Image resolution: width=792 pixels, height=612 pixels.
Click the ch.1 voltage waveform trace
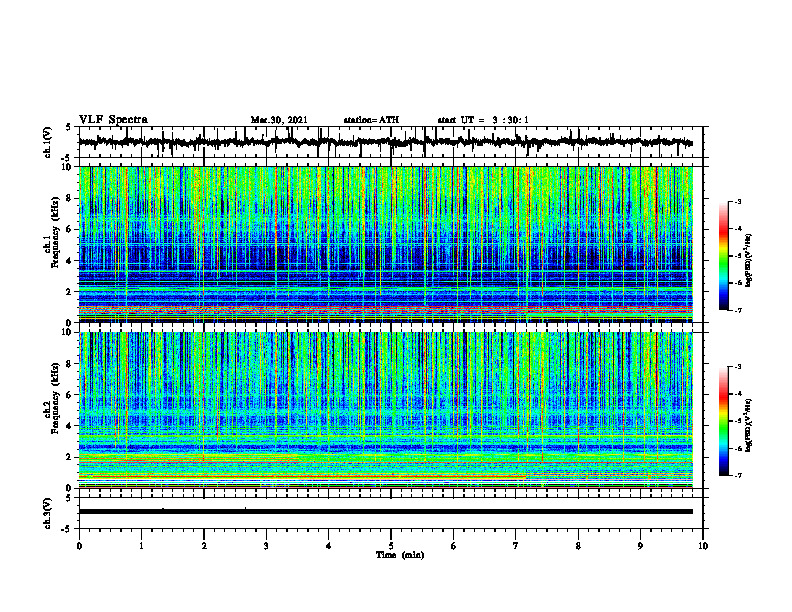(385, 142)
